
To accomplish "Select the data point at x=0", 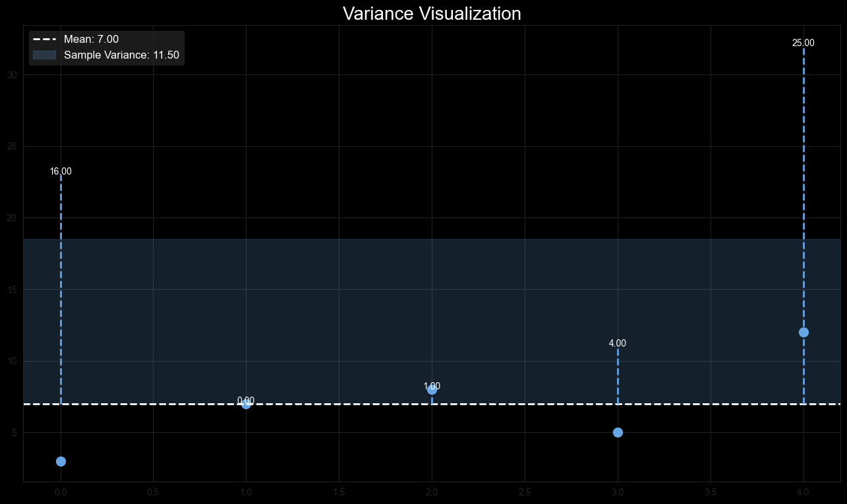I will click(x=61, y=461).
